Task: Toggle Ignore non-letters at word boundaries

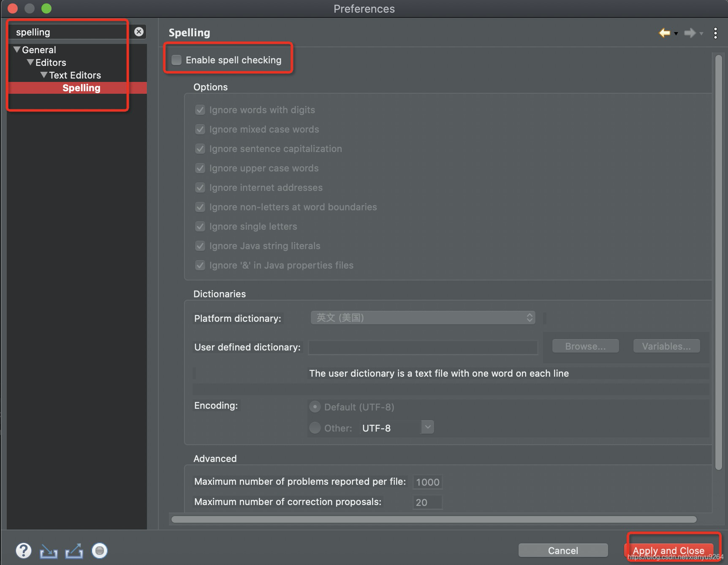Action: coord(200,207)
